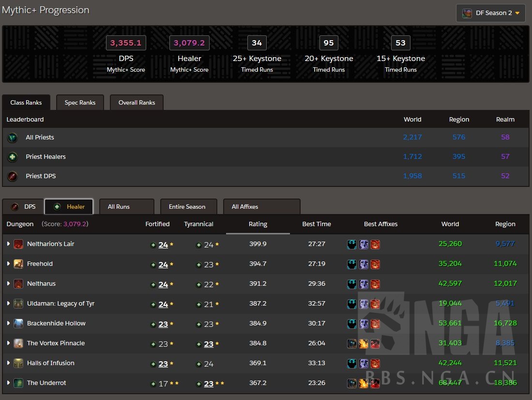Click the All Priests class icon
Screen dimensions: 532x400
(x=13, y=138)
